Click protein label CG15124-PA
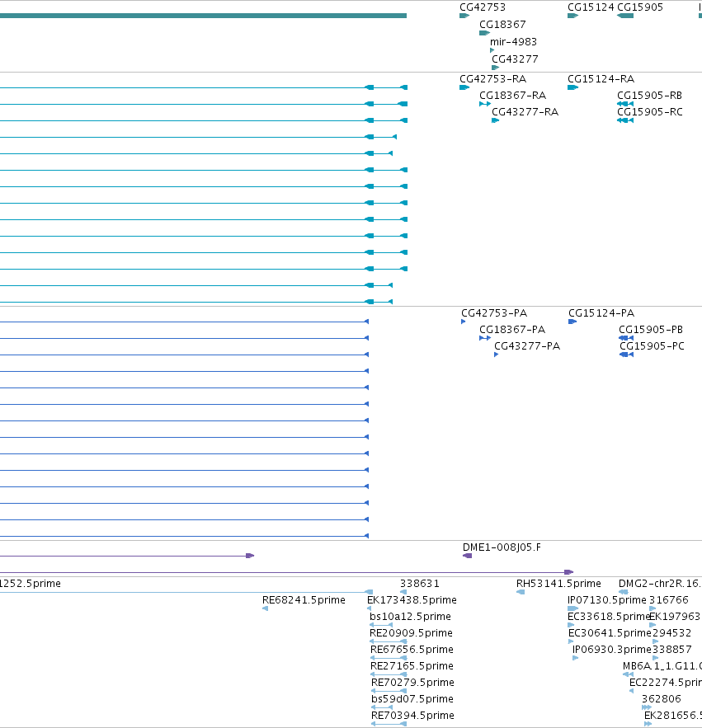Viewport: 702px width, 728px height. tap(601, 313)
